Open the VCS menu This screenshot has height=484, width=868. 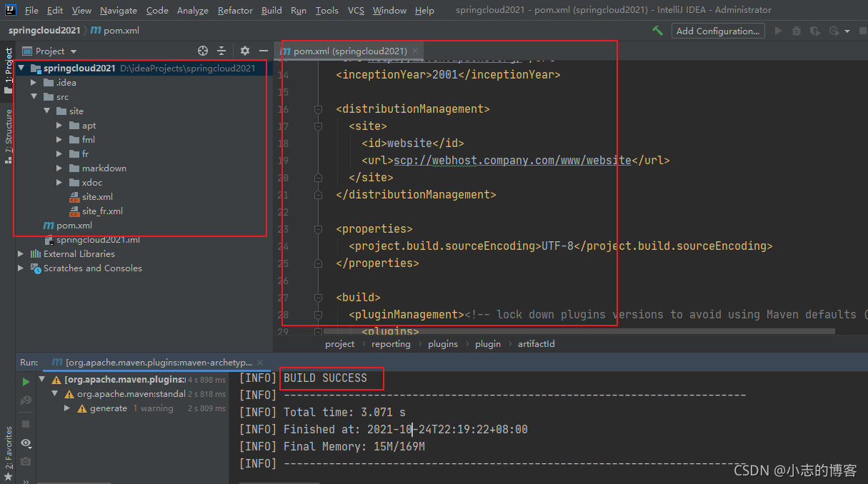356,10
